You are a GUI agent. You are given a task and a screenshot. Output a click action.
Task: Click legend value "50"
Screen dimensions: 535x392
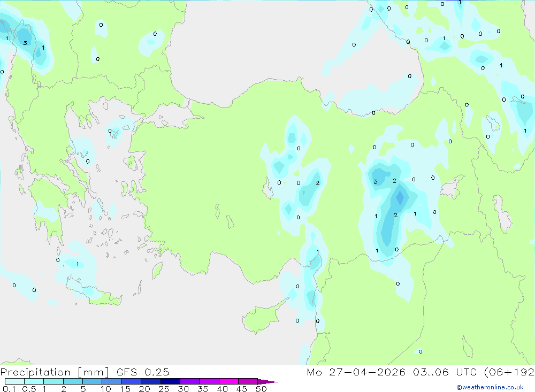tap(261, 389)
